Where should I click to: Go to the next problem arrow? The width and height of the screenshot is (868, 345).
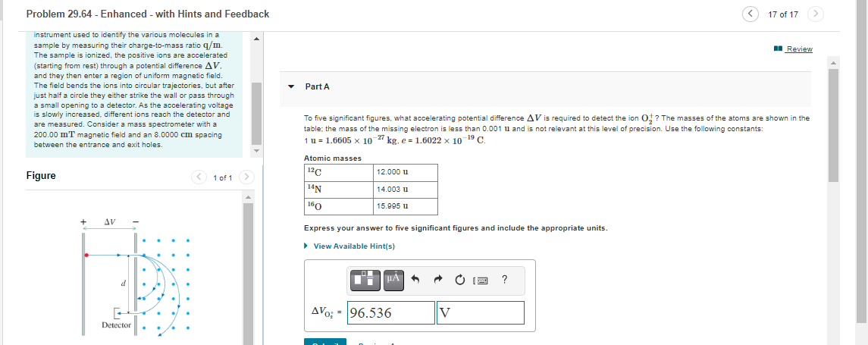[816, 14]
